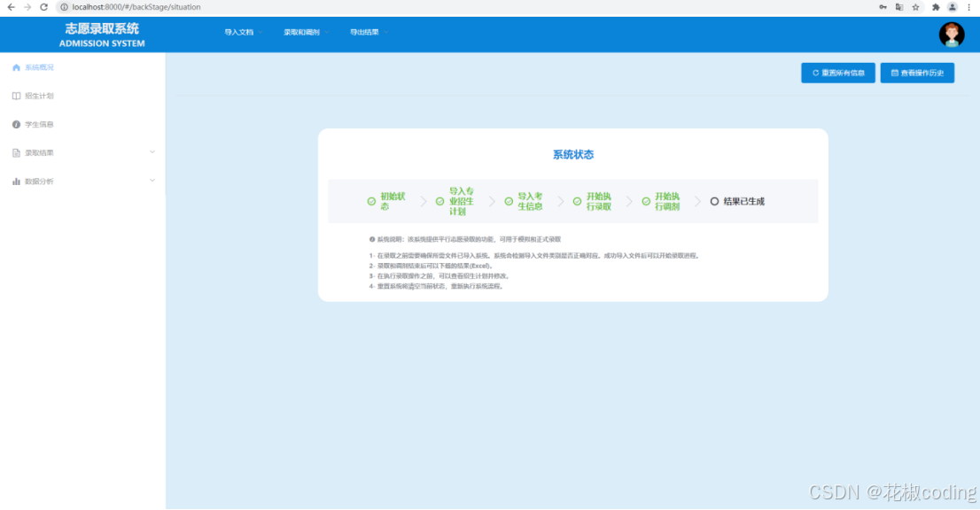Click instruction line 3 about 招生计划
Viewport: 980px width, 510px height.
point(440,276)
